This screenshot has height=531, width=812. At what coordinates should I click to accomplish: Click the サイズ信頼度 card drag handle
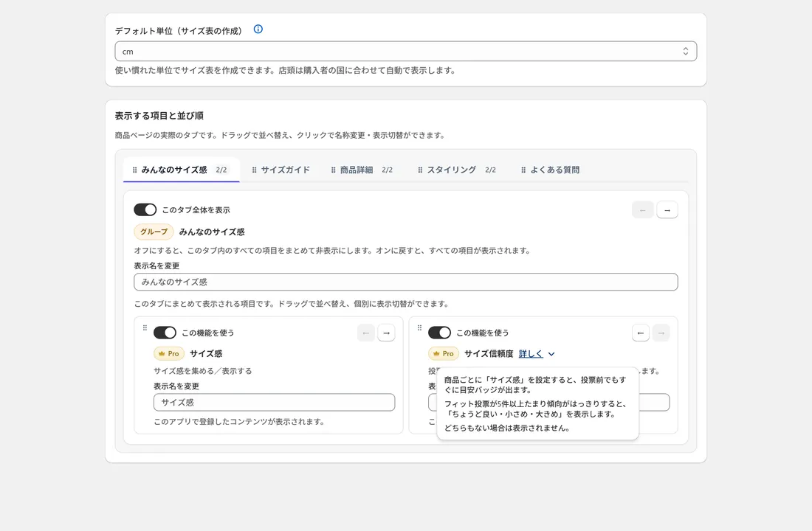[x=419, y=327]
